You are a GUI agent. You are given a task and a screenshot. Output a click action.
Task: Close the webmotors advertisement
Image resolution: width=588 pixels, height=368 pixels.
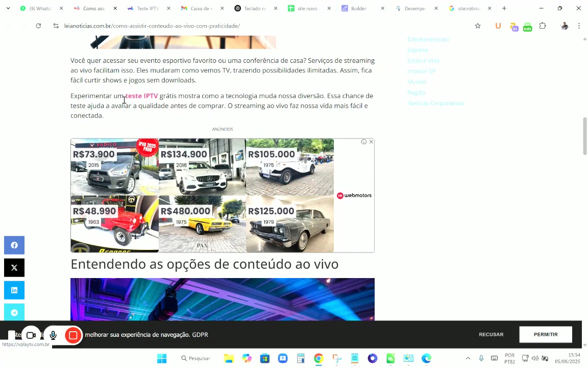[371, 142]
